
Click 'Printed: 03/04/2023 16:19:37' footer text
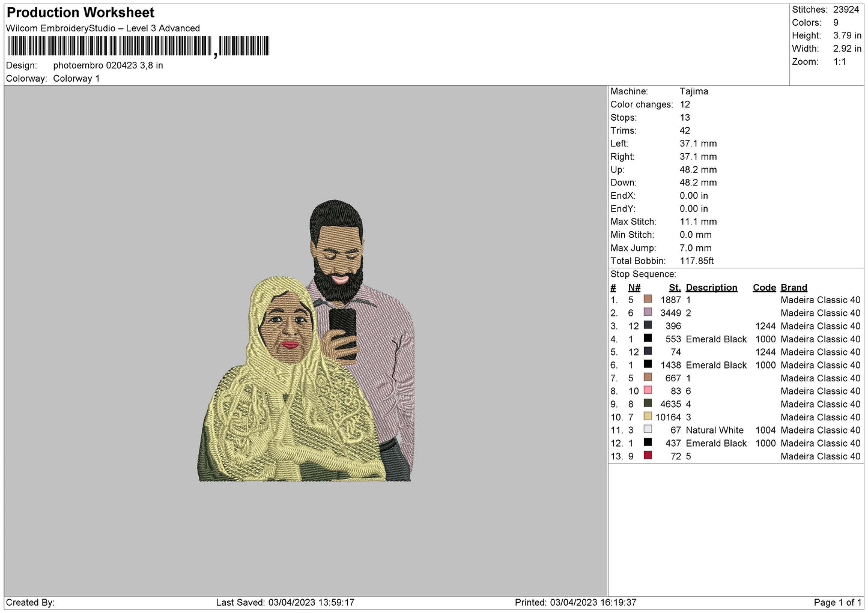tap(575, 603)
